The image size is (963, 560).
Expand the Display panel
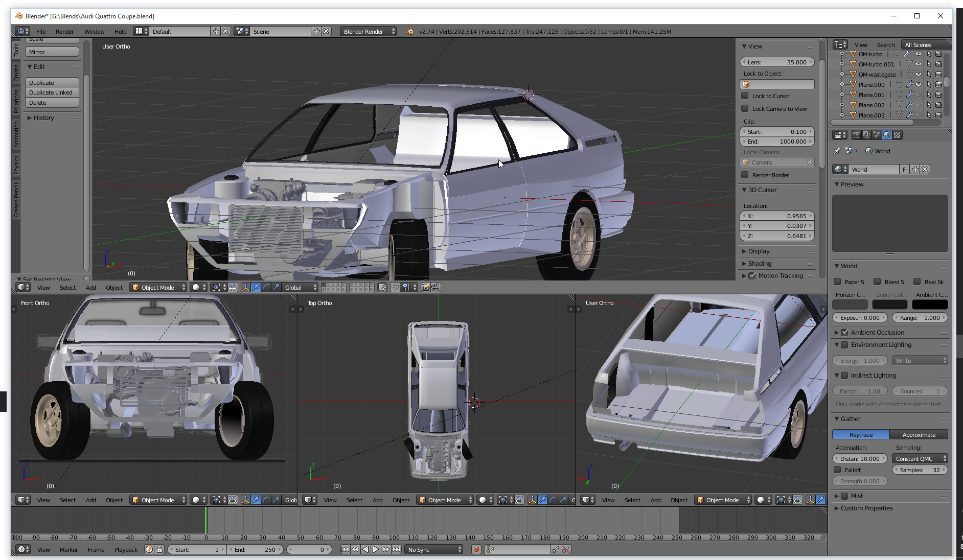pyautogui.click(x=758, y=251)
